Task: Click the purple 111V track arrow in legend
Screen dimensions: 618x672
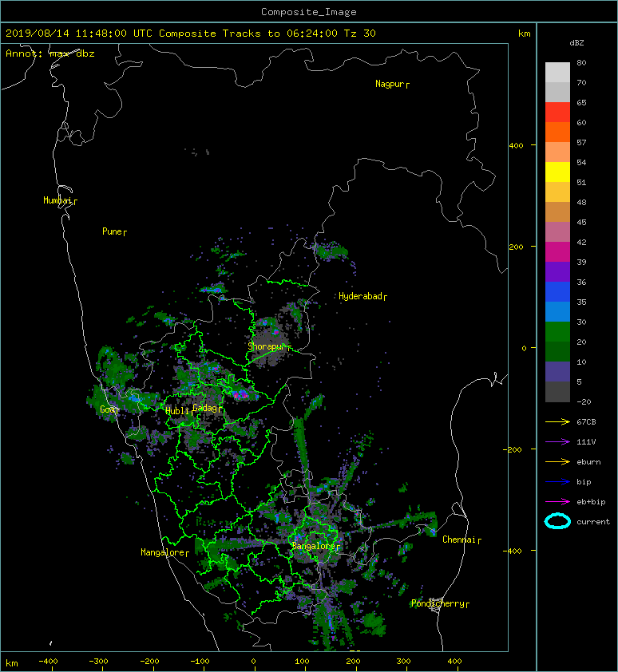Action: coord(557,441)
